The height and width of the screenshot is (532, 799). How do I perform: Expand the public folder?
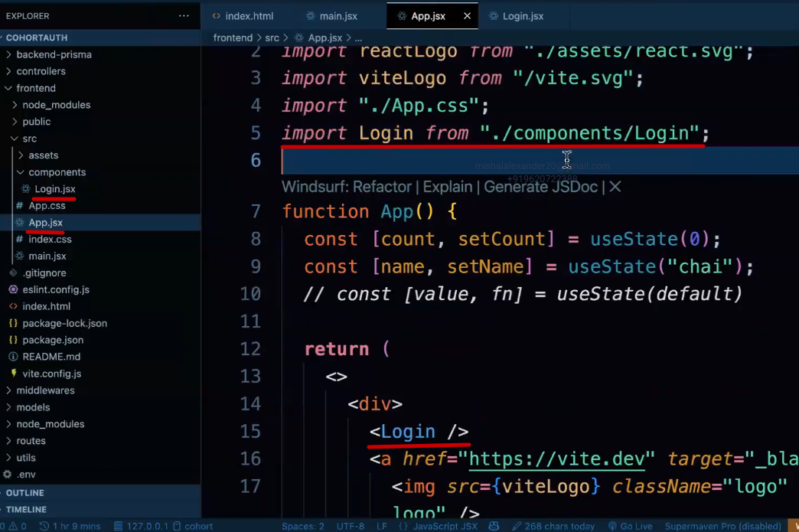[x=36, y=122]
